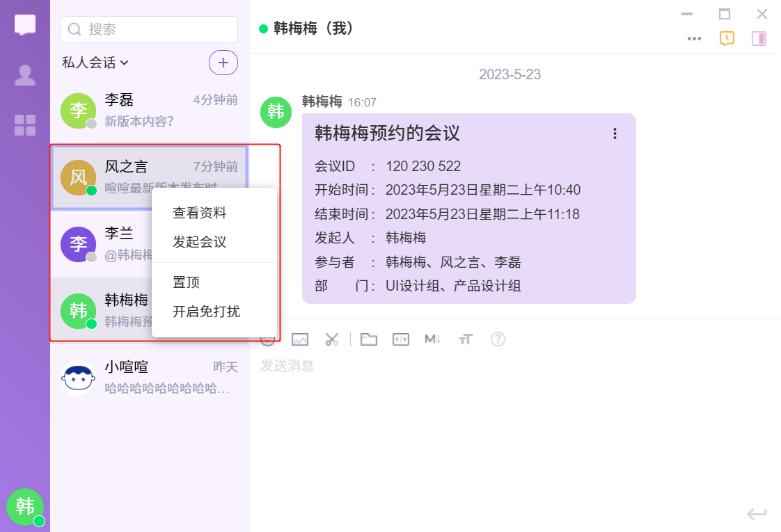The width and height of the screenshot is (781, 532).
Task: Click the font size icon
Action: pyautogui.click(x=466, y=339)
